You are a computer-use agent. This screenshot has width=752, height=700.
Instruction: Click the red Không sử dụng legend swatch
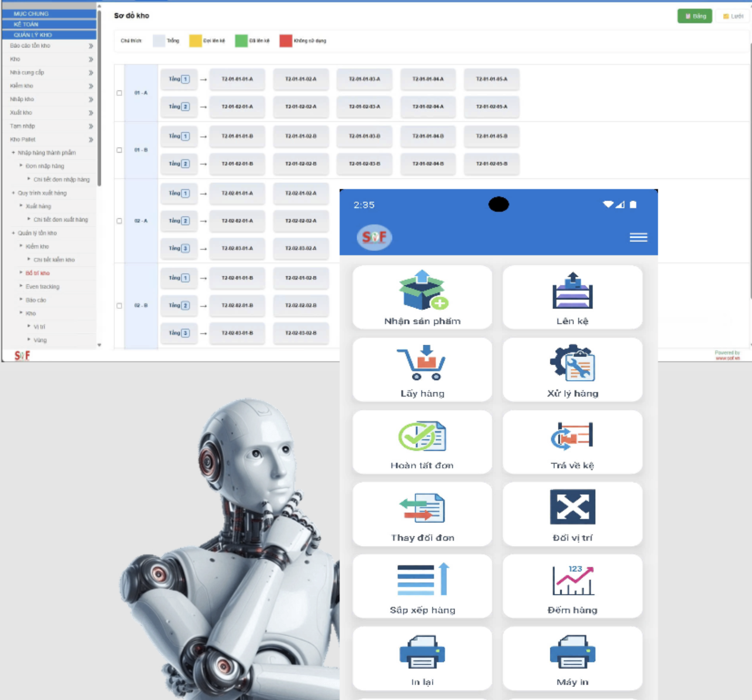tap(286, 41)
